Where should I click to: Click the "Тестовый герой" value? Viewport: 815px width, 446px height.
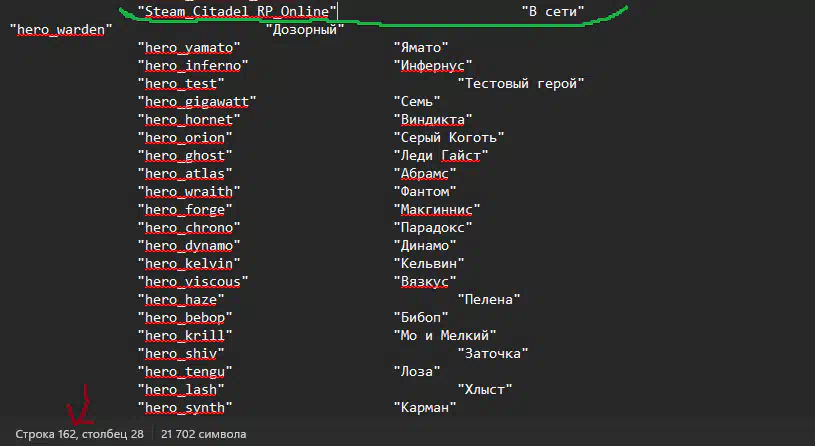point(521,84)
